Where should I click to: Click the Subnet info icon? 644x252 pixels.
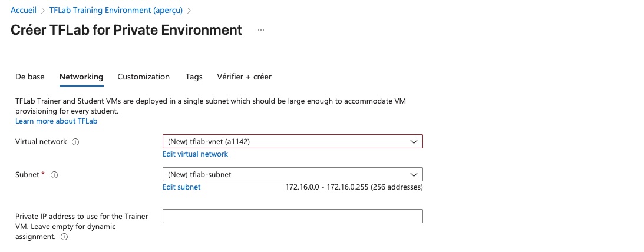click(54, 175)
